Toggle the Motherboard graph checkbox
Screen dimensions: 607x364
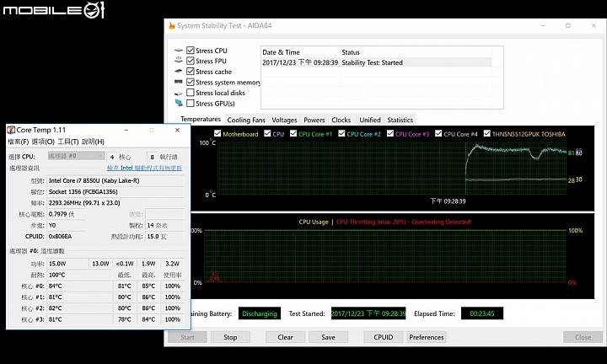click(x=218, y=133)
